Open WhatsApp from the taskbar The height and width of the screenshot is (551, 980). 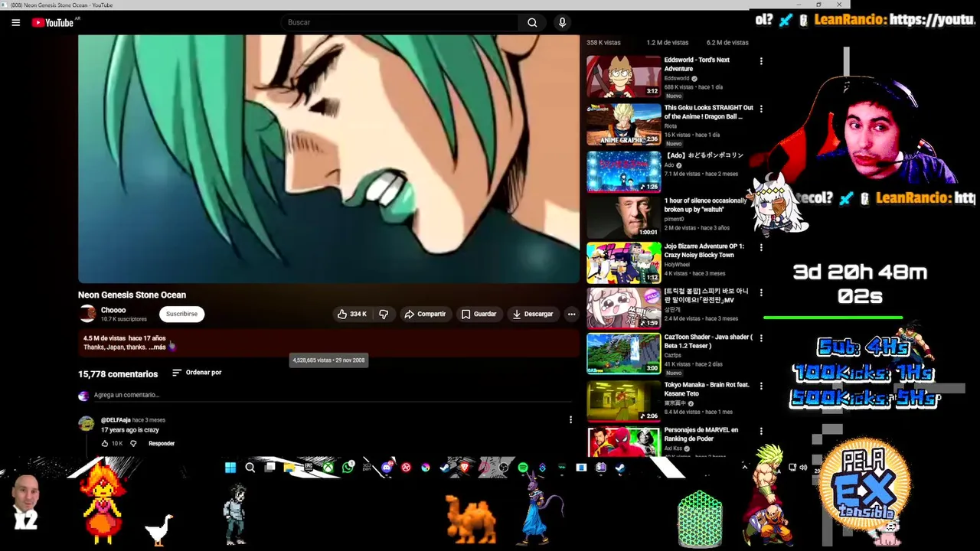click(x=348, y=468)
